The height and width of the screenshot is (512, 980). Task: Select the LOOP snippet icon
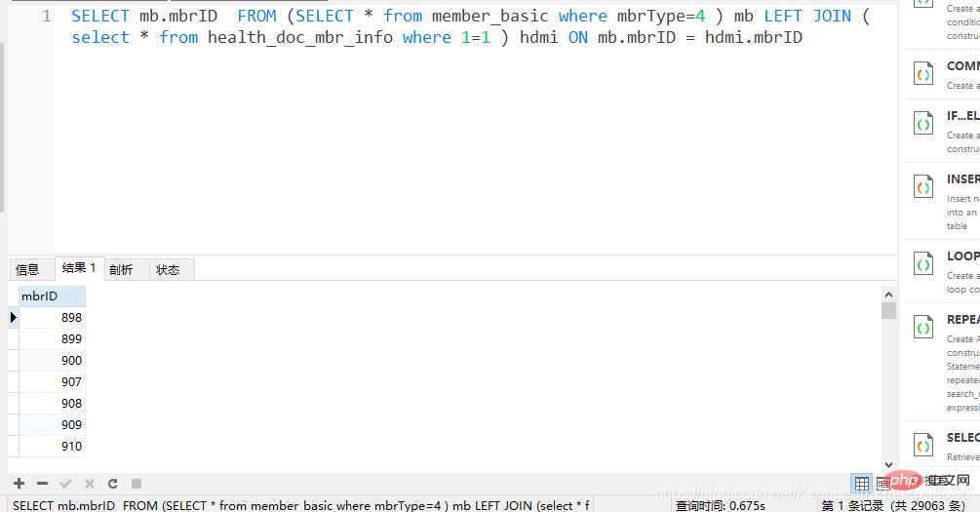[x=922, y=263]
